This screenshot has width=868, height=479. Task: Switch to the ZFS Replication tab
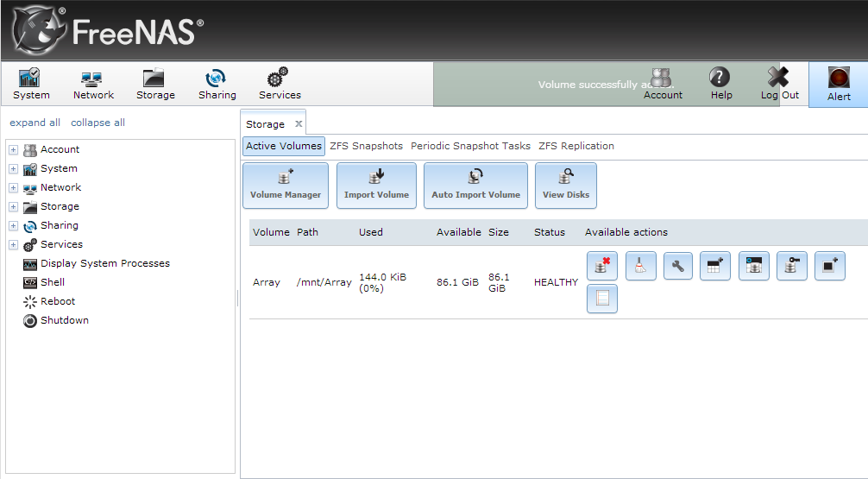576,146
